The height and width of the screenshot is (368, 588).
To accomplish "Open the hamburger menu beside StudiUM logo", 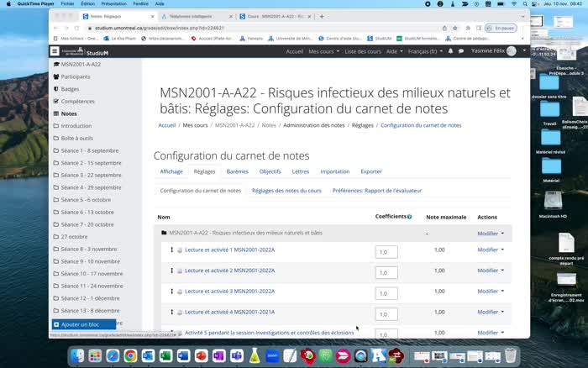I will (x=55, y=51).
